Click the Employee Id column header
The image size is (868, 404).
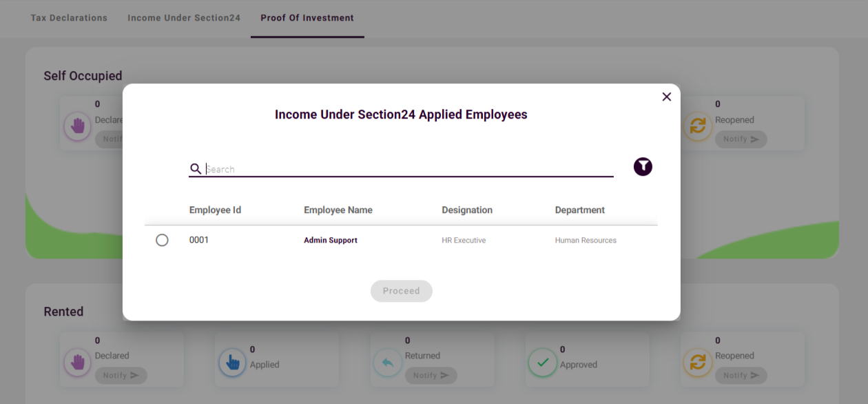(215, 210)
